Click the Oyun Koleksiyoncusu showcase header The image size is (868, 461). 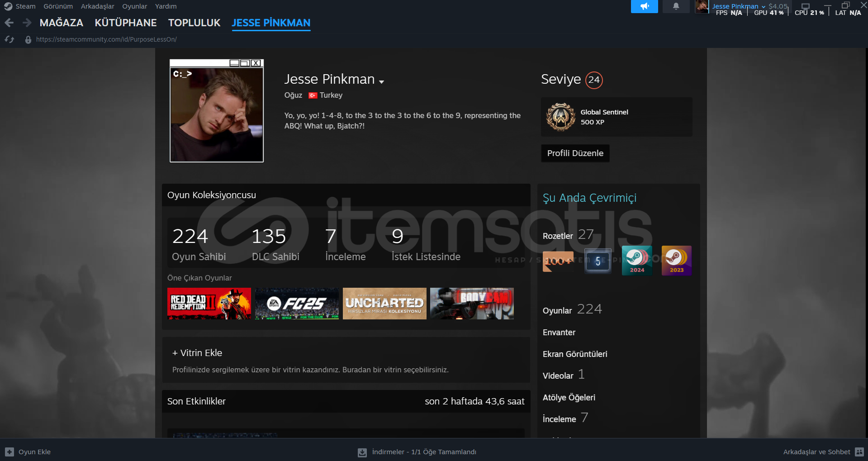346,195
